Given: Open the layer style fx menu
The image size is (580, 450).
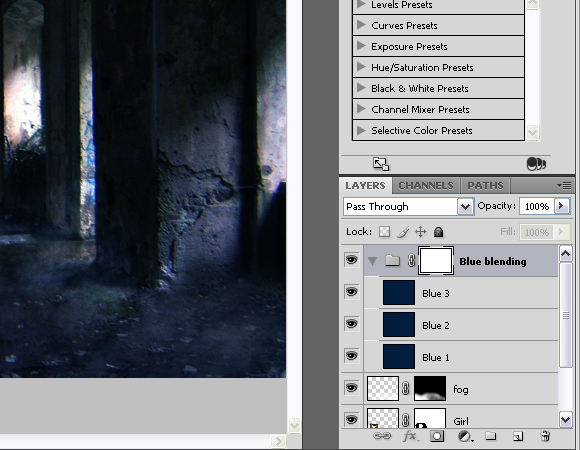Looking at the screenshot, I should pyautogui.click(x=411, y=436).
